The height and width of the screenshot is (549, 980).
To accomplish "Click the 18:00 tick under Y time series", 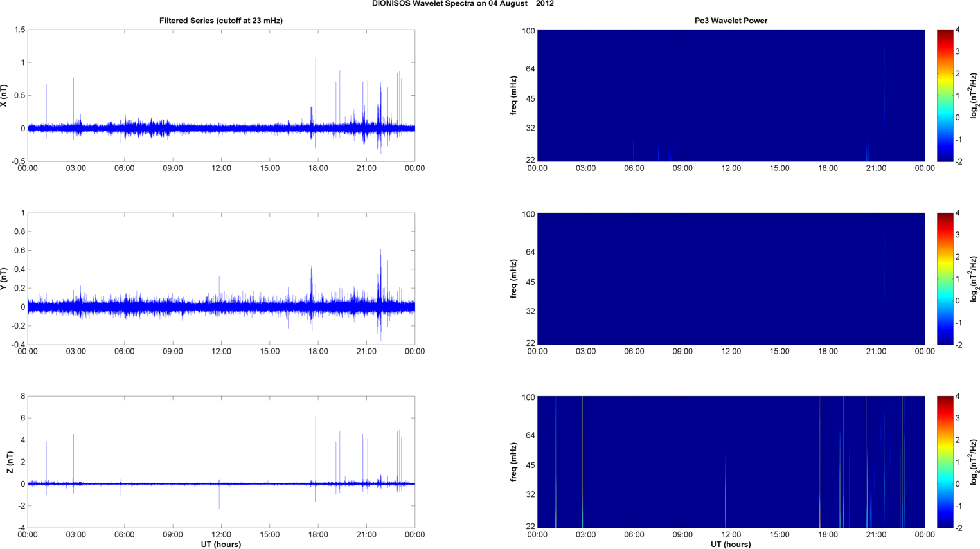I will pyautogui.click(x=318, y=352).
